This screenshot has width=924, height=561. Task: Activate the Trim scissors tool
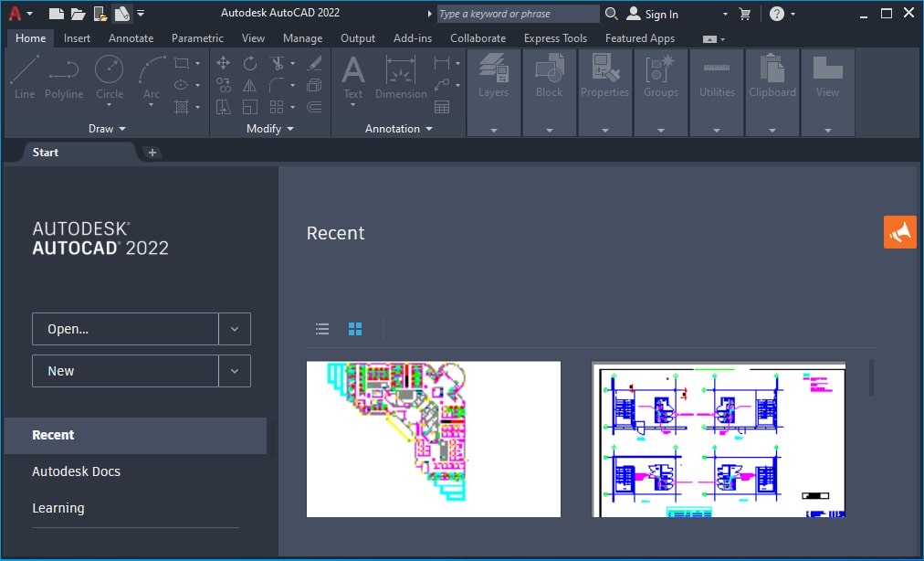(277, 62)
